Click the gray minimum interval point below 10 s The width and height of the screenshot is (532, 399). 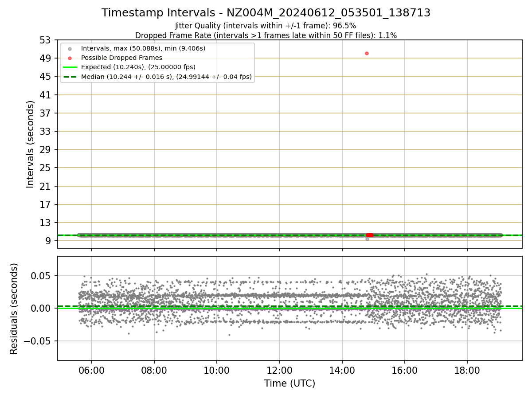coord(367,239)
